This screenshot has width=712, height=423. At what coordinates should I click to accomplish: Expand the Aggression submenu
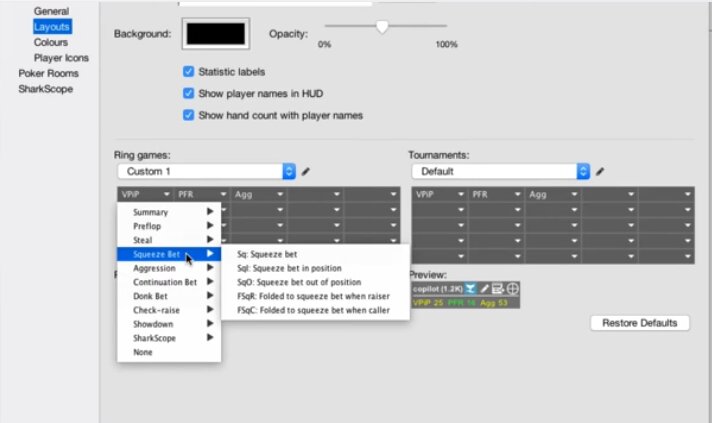coord(169,268)
